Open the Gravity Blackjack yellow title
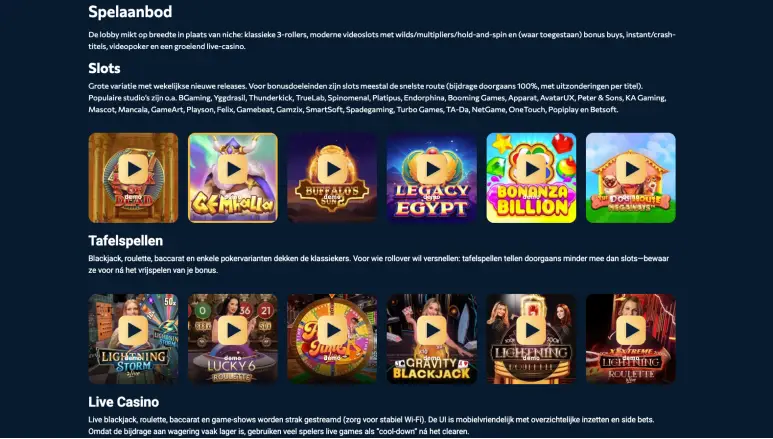 coord(432,369)
